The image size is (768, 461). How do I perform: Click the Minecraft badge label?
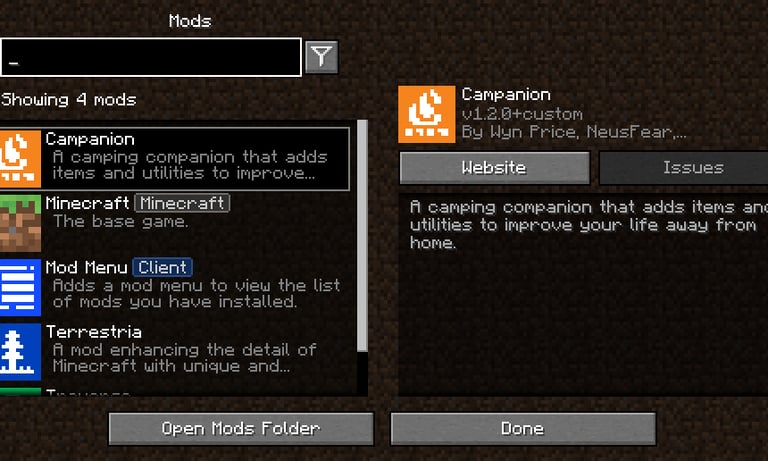coord(182,203)
